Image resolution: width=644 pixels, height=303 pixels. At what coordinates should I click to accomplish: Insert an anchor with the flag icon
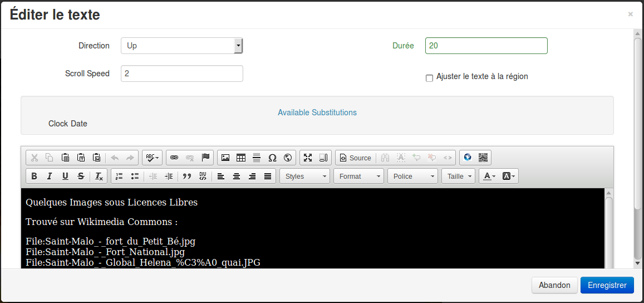[205, 158]
